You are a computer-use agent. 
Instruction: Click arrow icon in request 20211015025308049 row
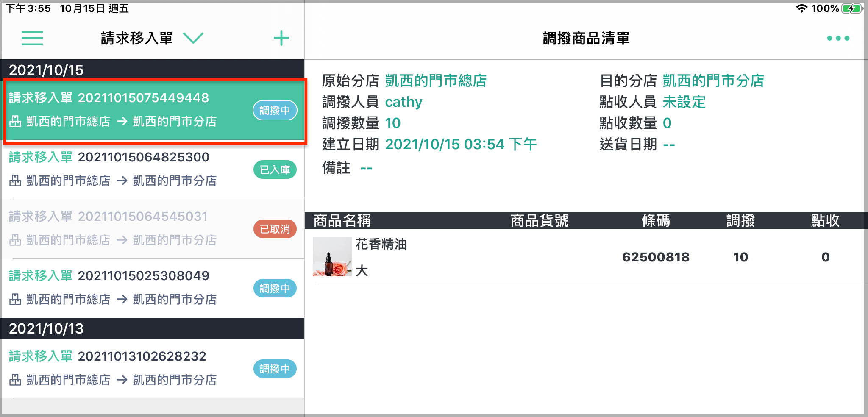[x=122, y=300]
